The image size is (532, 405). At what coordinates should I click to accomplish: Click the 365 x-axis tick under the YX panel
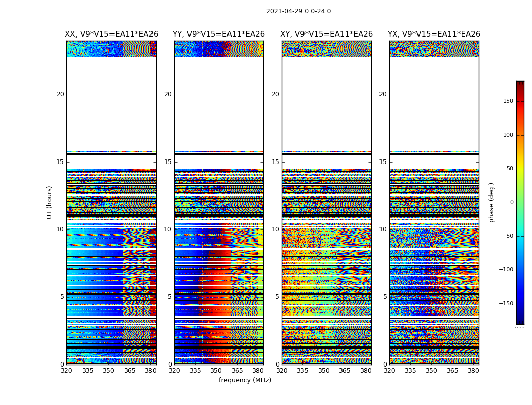452,371
